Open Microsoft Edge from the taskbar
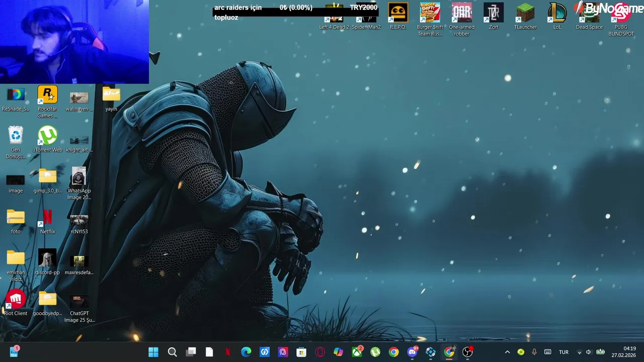Screen dimensions: 644x362 pos(246,352)
